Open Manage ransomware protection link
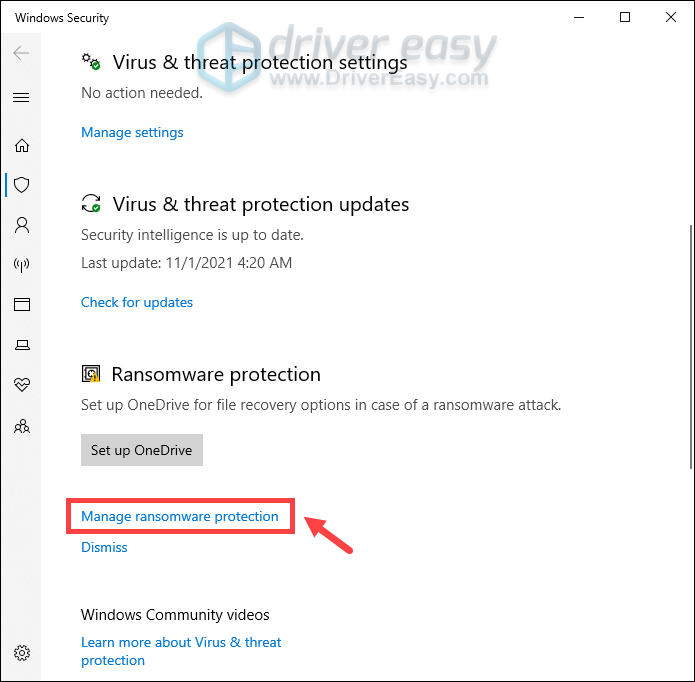Viewport: 695px width, 682px height. [180, 516]
